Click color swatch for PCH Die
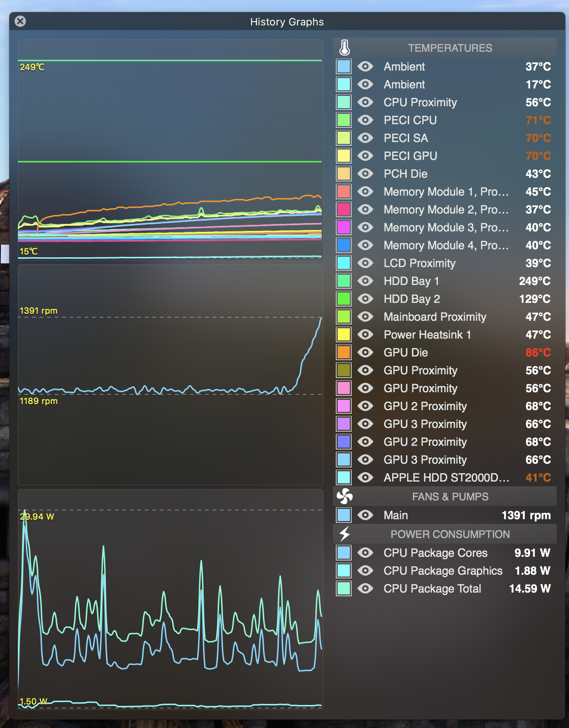The image size is (569, 728). tap(344, 174)
